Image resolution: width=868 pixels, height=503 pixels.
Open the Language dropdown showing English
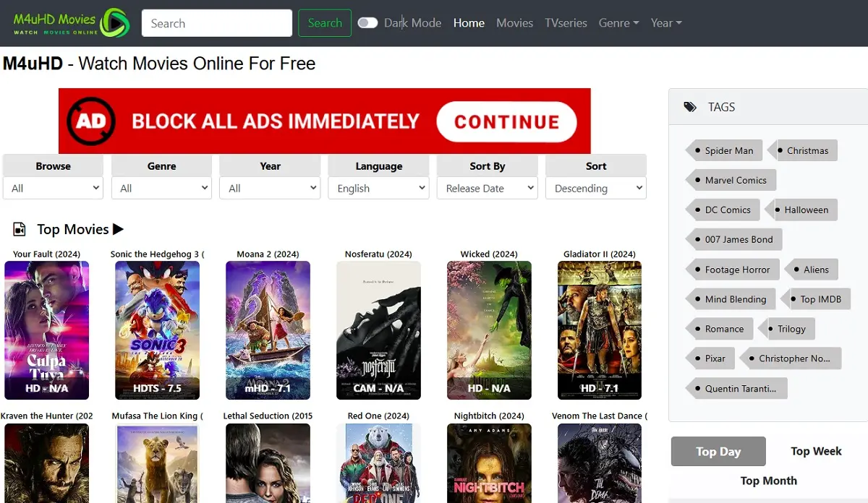click(x=379, y=188)
